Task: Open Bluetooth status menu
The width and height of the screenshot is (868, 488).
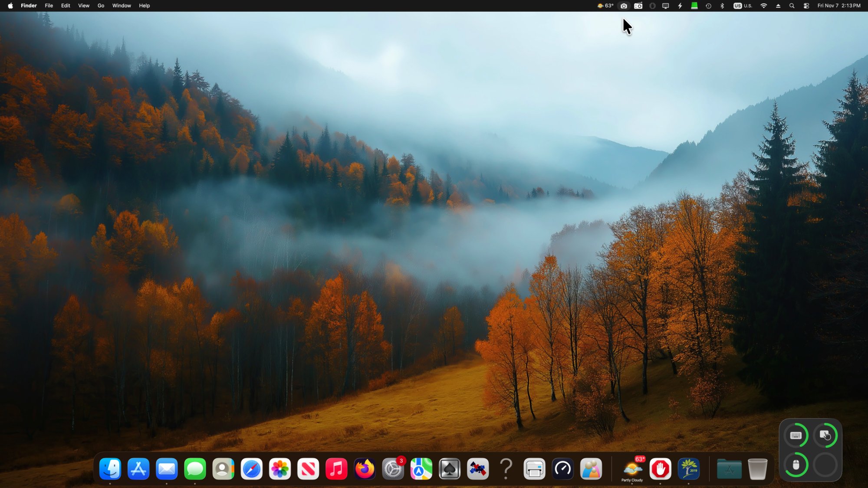Action: [x=722, y=6]
